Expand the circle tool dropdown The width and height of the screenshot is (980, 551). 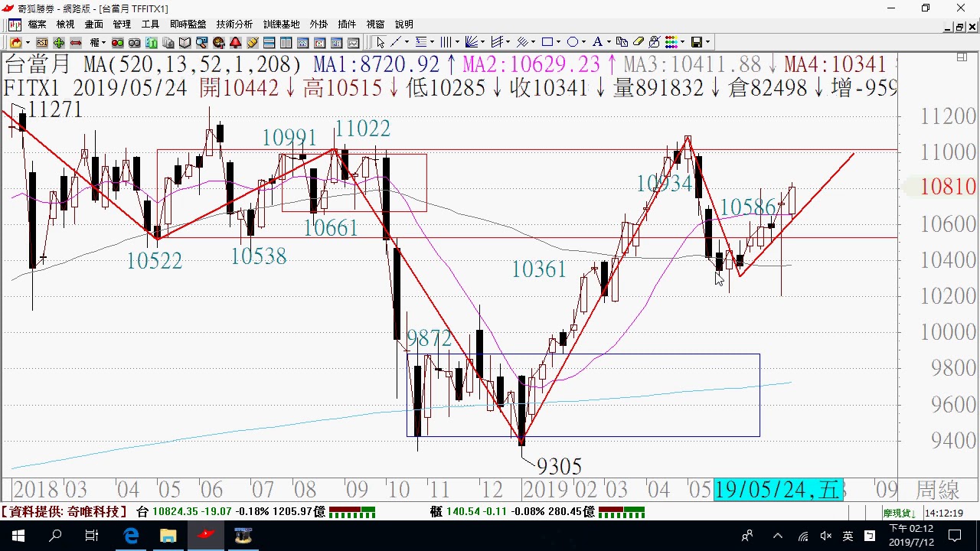click(583, 42)
